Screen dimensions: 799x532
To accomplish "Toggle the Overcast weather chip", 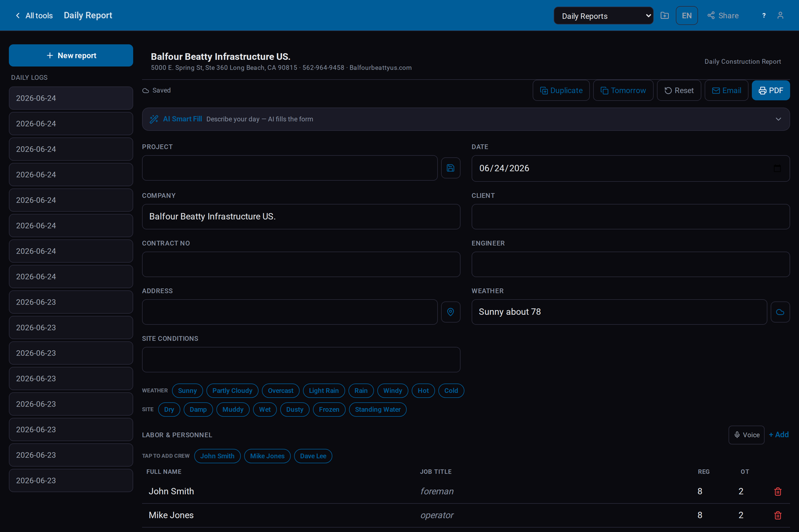I will (x=281, y=391).
